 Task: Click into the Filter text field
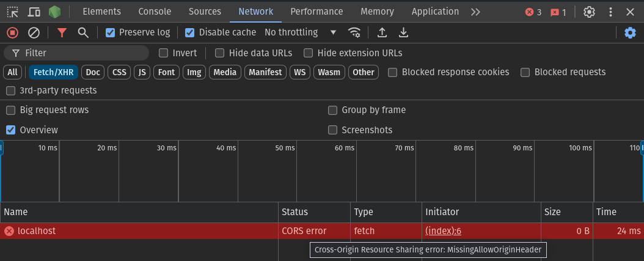(x=76, y=53)
